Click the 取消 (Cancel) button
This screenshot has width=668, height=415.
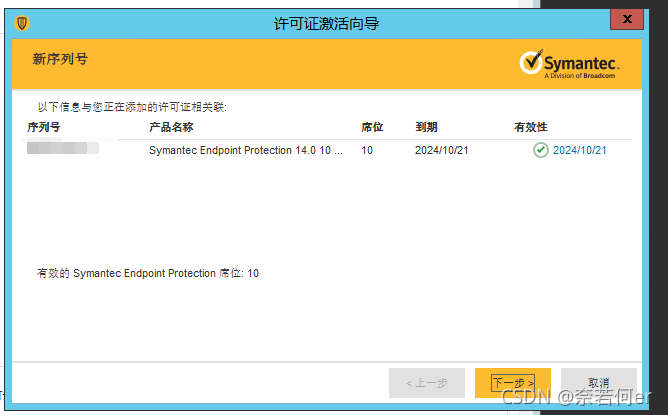[599, 383]
